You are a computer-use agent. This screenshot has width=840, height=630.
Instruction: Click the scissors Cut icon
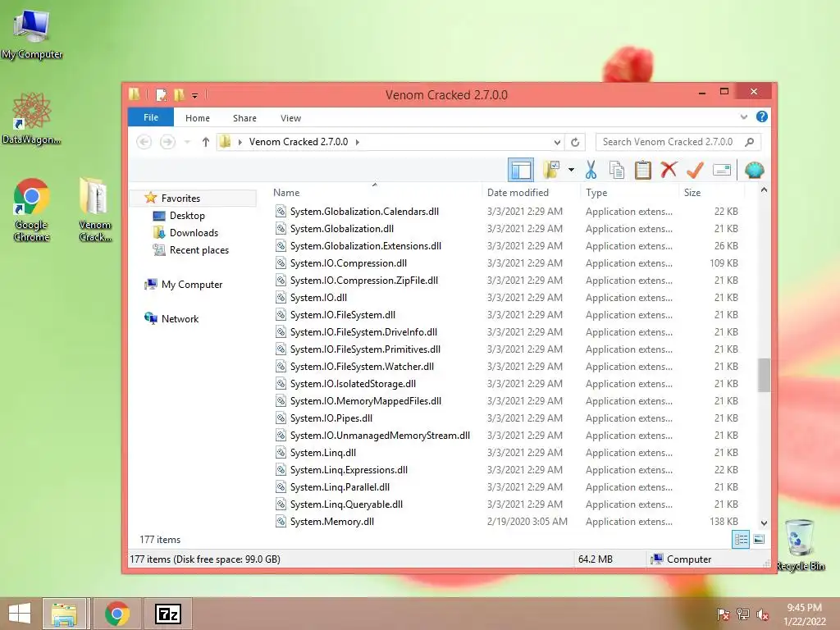591,170
